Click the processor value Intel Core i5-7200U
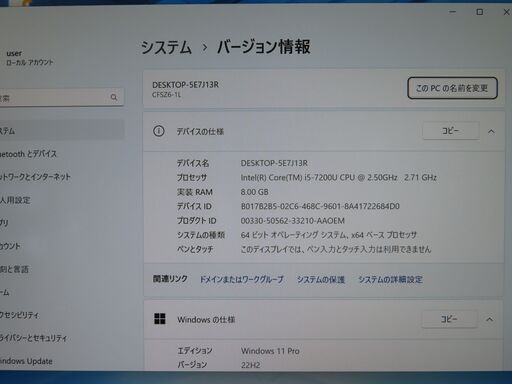 tap(339, 177)
